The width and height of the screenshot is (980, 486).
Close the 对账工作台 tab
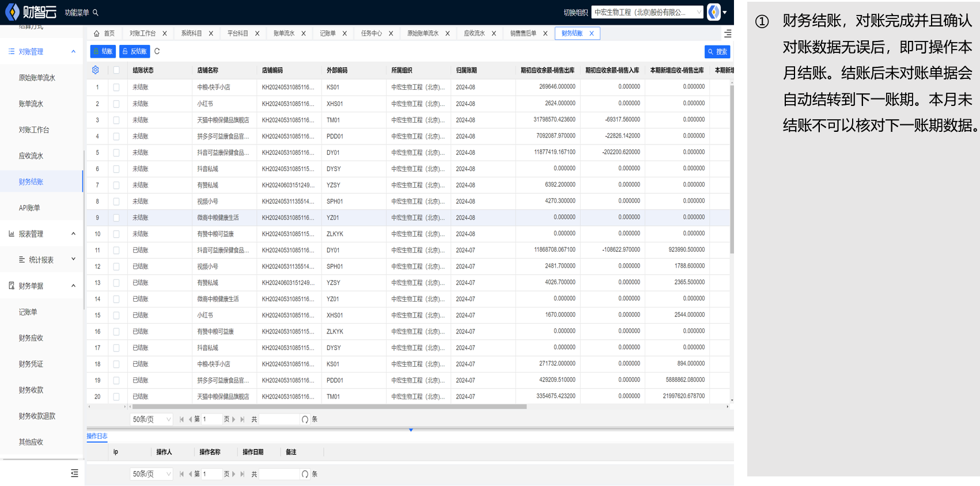(165, 33)
